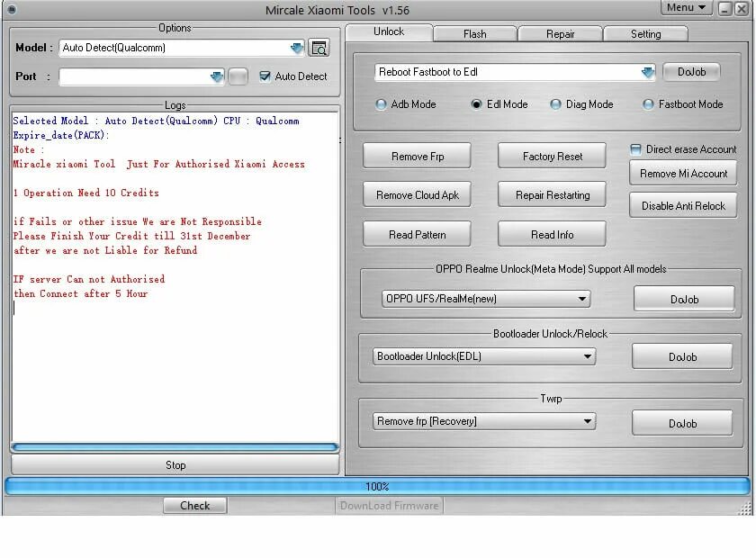
Task: Toggle the Auto Detect checkbox
Action: [265, 76]
